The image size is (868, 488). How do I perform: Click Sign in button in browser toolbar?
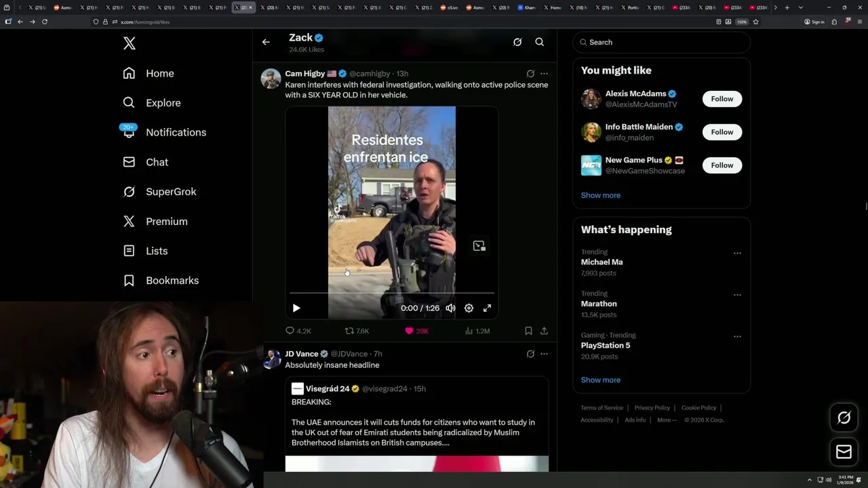[x=814, y=22]
